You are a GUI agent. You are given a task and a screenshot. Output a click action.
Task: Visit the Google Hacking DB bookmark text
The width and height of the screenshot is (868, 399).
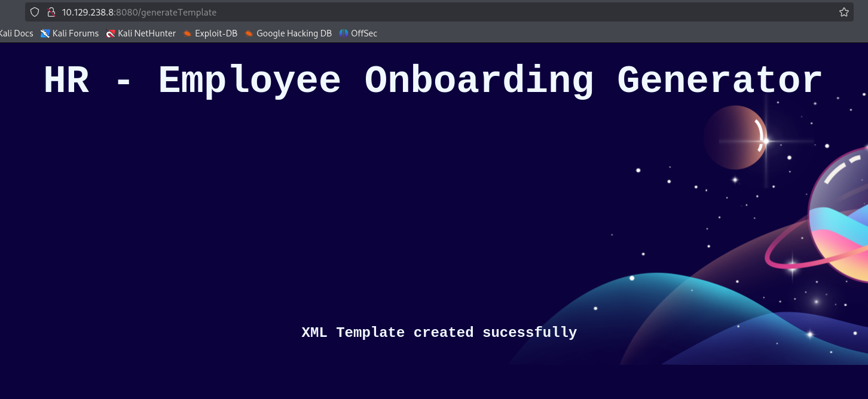pyautogui.click(x=294, y=33)
